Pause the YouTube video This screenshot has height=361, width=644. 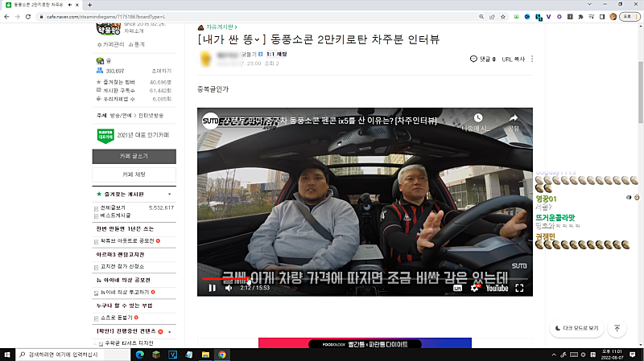pos(213,288)
